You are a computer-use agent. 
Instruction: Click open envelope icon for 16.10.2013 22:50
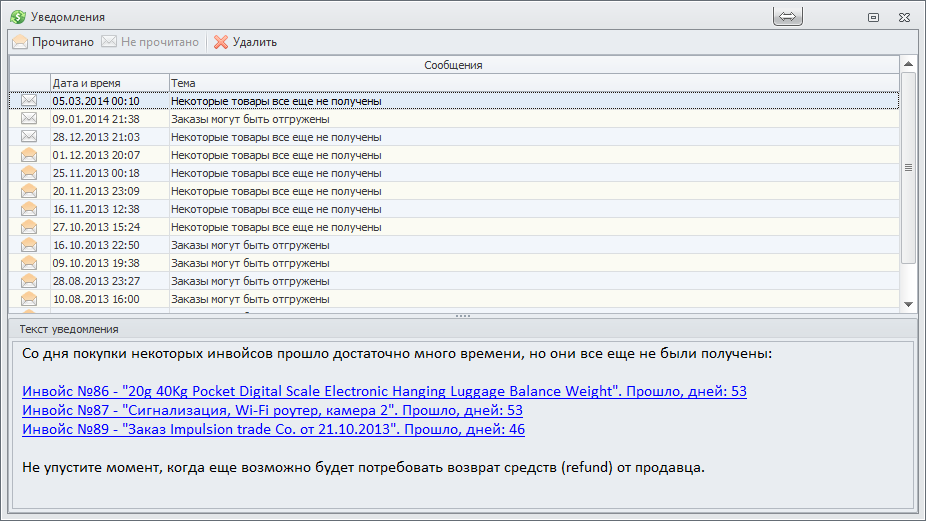(x=29, y=245)
